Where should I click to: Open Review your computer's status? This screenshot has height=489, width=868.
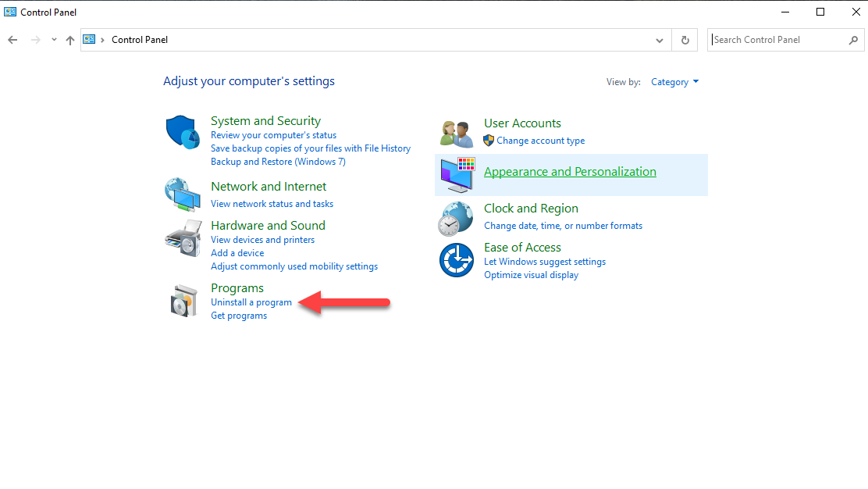(x=273, y=135)
